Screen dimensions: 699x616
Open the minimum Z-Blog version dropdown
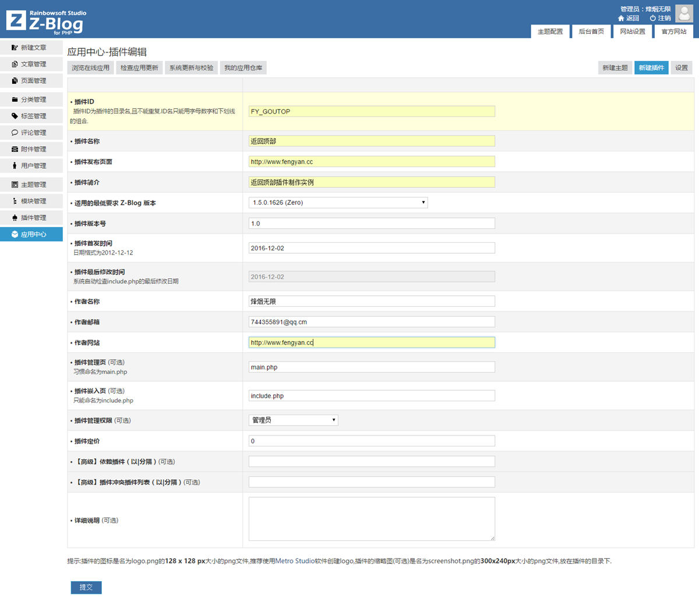[338, 203]
